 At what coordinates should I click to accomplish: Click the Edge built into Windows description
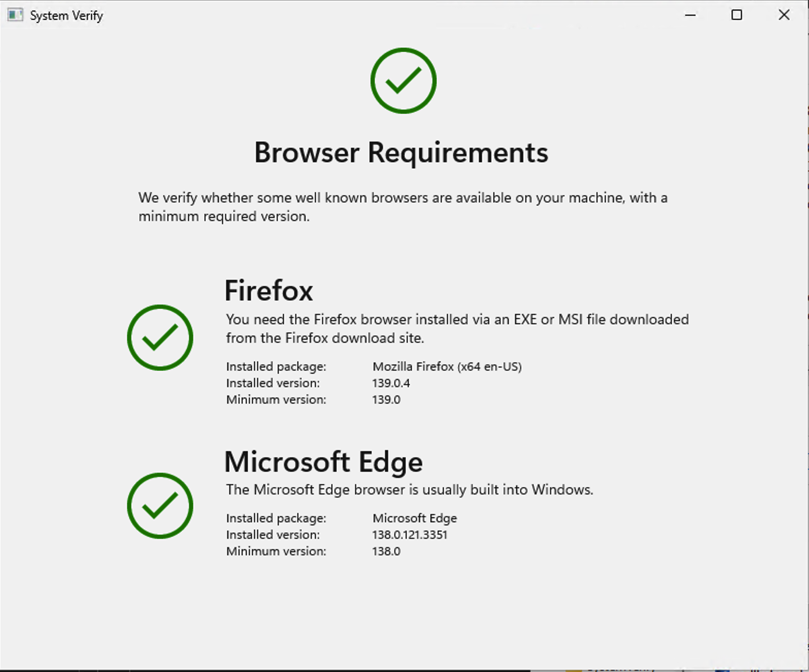pyautogui.click(x=410, y=490)
